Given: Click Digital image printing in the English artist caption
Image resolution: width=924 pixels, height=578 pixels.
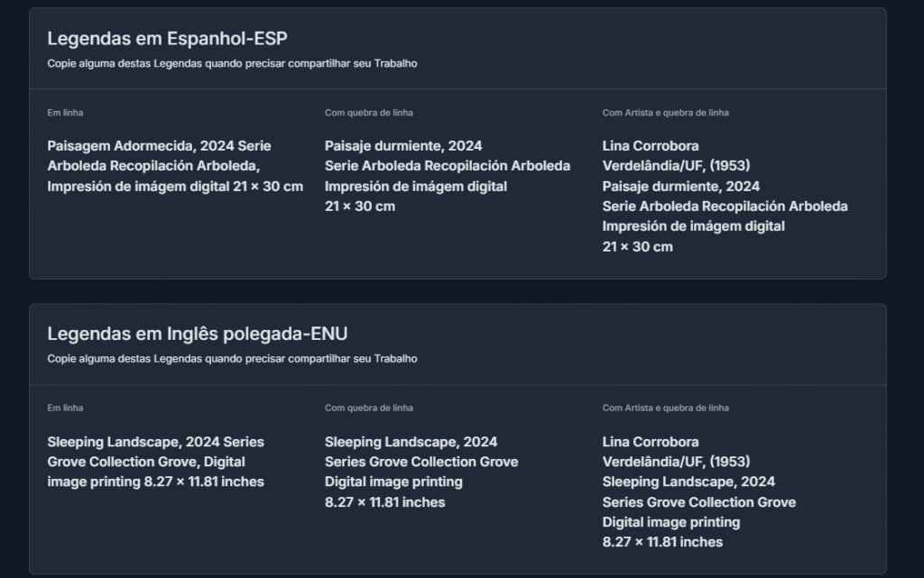Looking at the screenshot, I should click(x=671, y=523).
